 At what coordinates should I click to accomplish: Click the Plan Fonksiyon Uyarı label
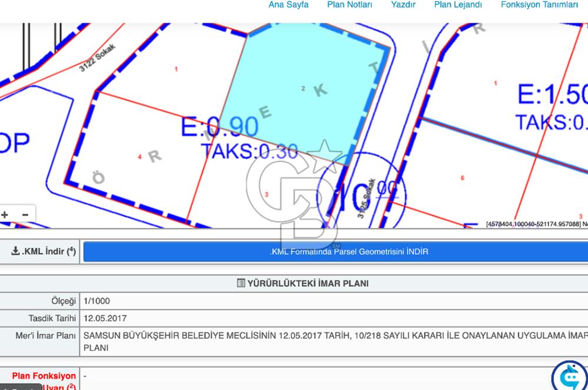pos(44,381)
